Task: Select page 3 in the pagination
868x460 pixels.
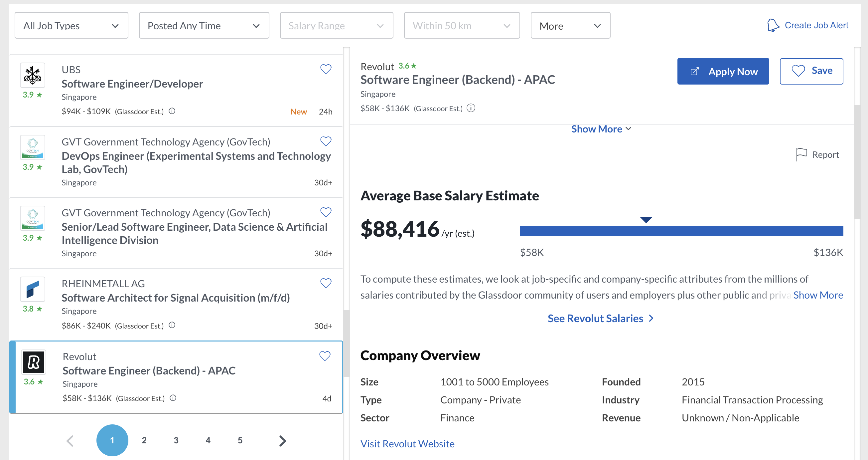Action: [176, 440]
